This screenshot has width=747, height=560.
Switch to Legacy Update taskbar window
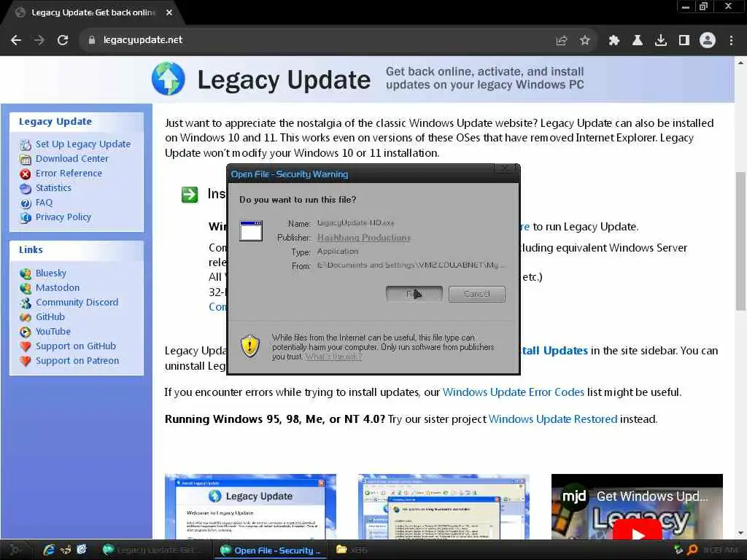153,551
